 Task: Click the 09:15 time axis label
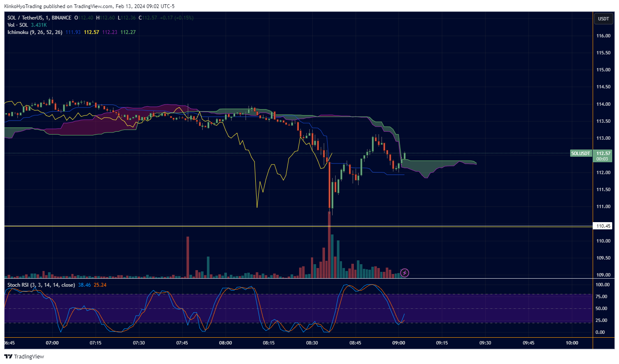(x=442, y=343)
